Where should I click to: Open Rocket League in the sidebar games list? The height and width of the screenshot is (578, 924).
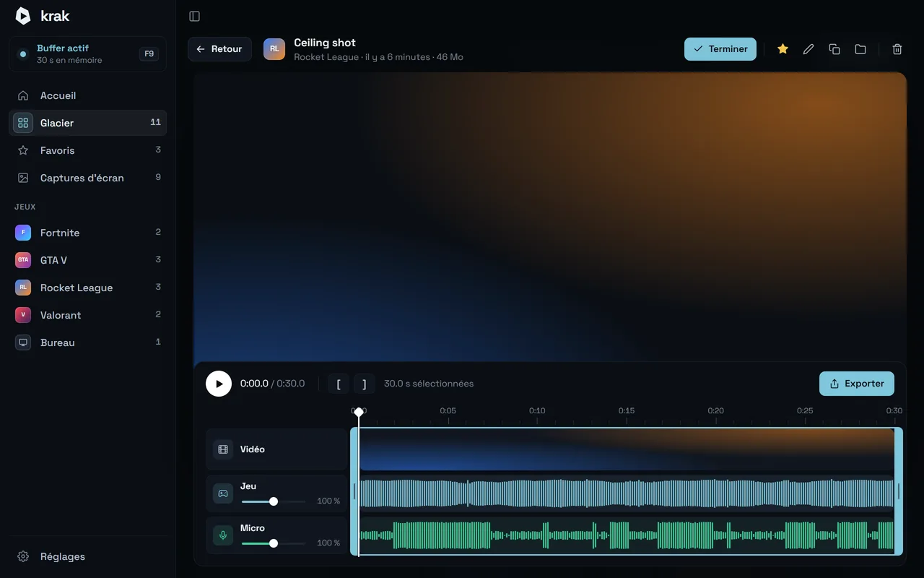(87, 288)
